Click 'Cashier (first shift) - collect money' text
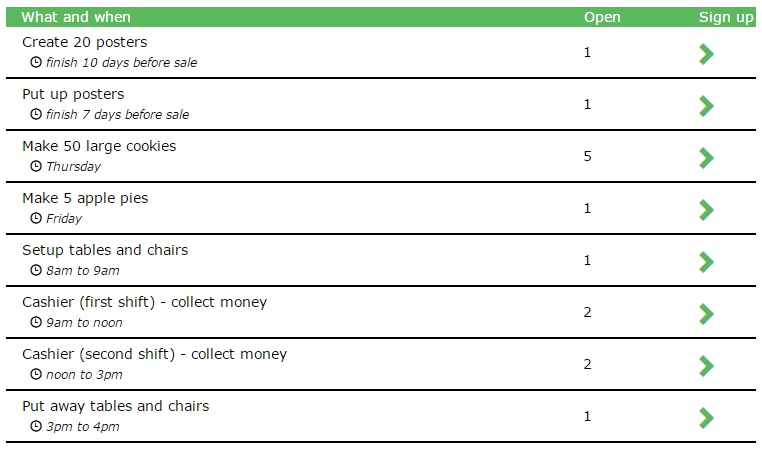 click(x=144, y=302)
